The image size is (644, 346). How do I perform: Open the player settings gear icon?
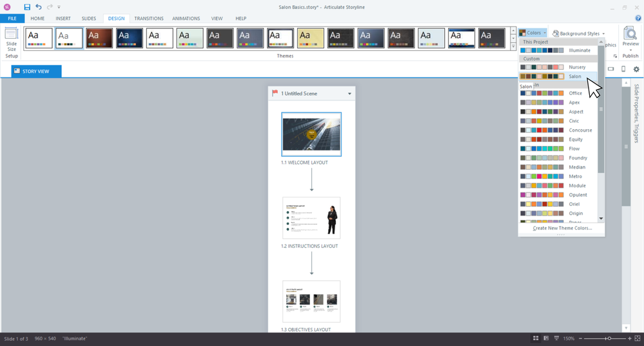pos(636,69)
